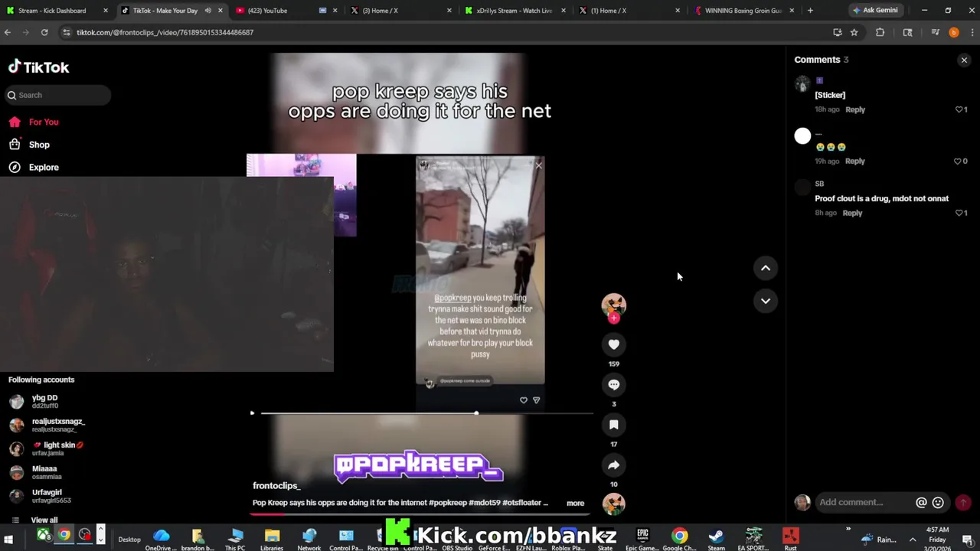980x551 pixels.
Task: Open the emoji picker in comment box
Action: [x=938, y=503]
